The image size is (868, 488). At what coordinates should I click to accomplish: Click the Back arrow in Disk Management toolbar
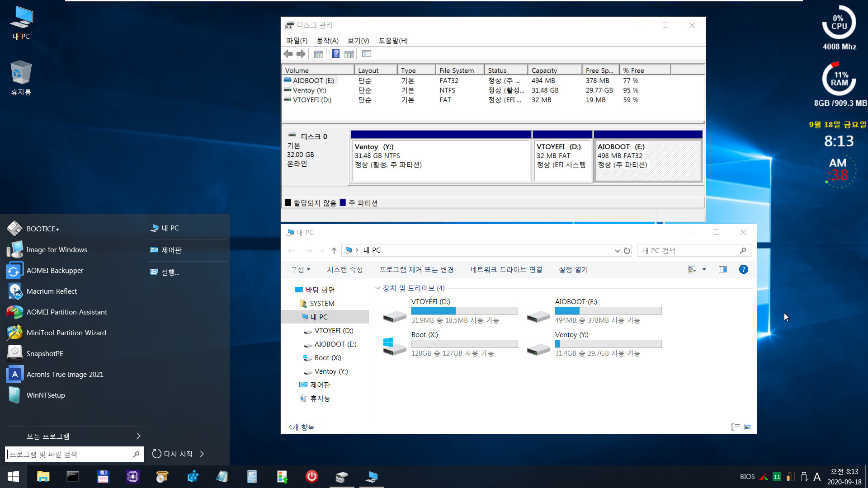coord(288,54)
